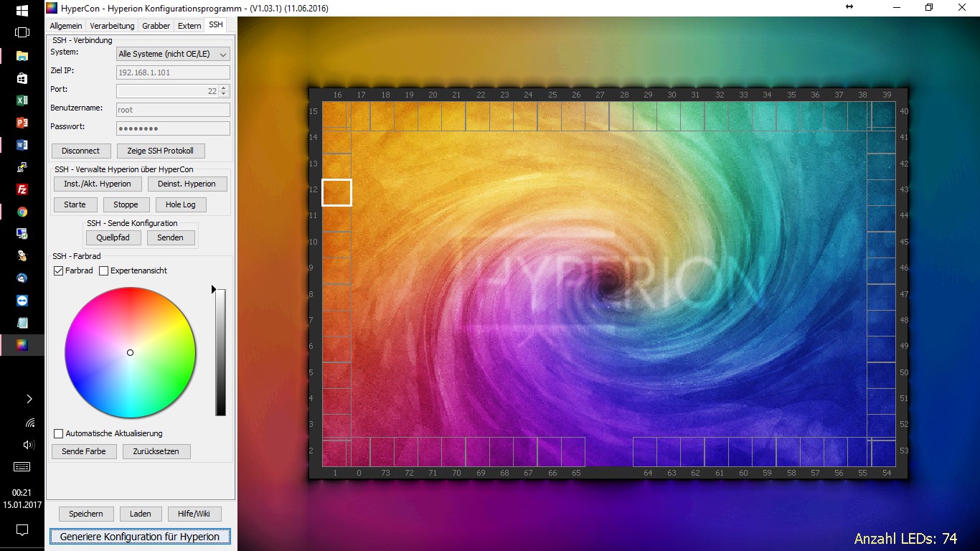Click Deinst. Hyperion button
980x551 pixels.
[x=187, y=184]
